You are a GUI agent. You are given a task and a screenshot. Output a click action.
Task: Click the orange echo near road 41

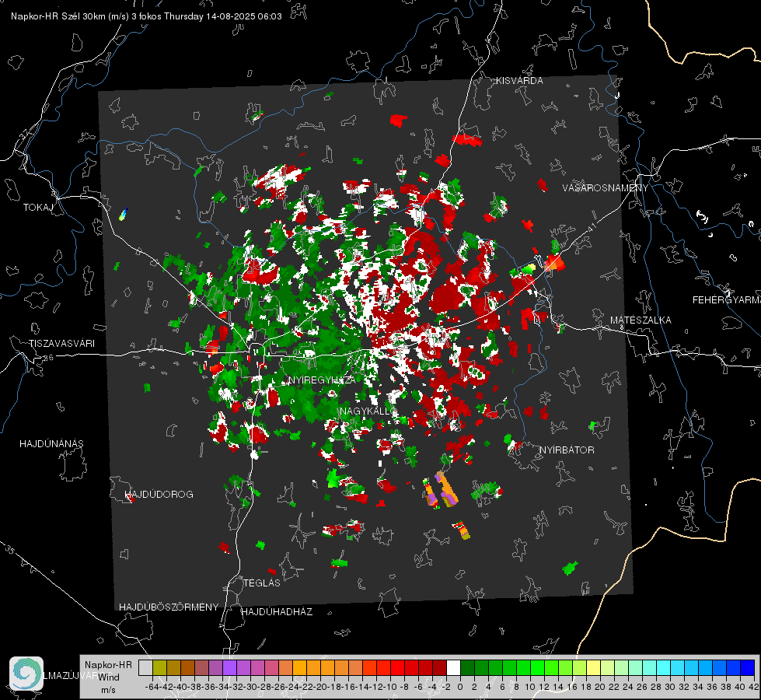[554, 263]
